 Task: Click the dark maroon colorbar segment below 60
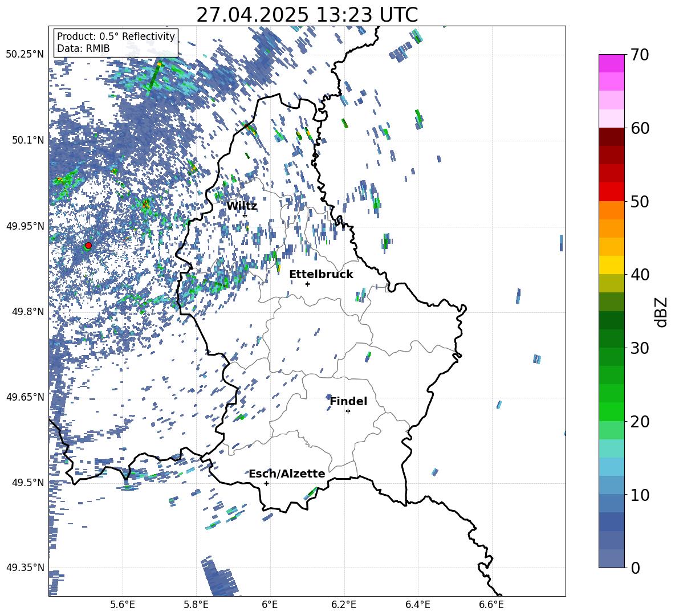point(612,137)
